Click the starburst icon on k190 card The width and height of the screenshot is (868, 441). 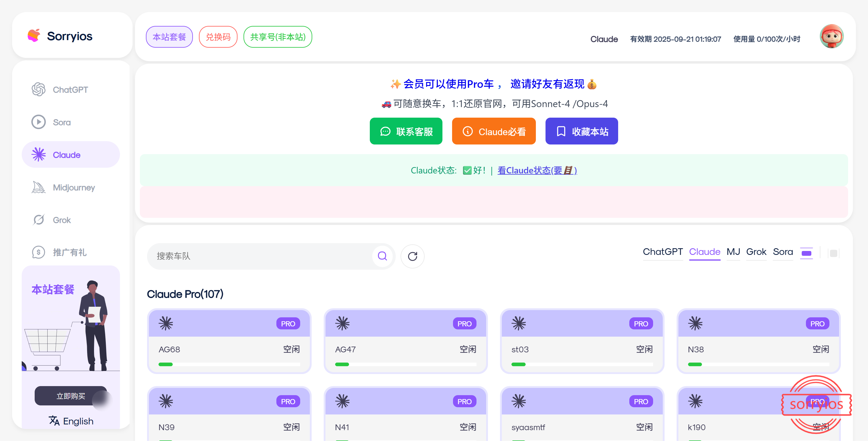[x=695, y=401]
